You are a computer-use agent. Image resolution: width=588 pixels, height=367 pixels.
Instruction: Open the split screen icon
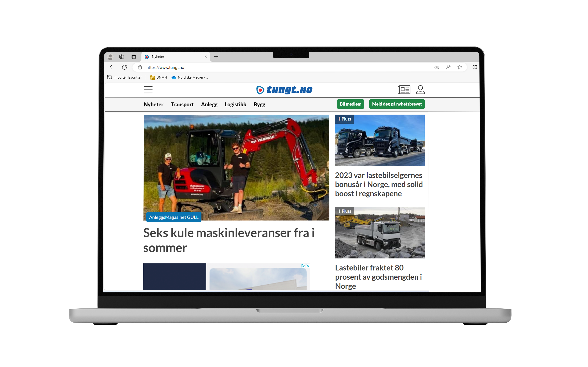click(475, 67)
